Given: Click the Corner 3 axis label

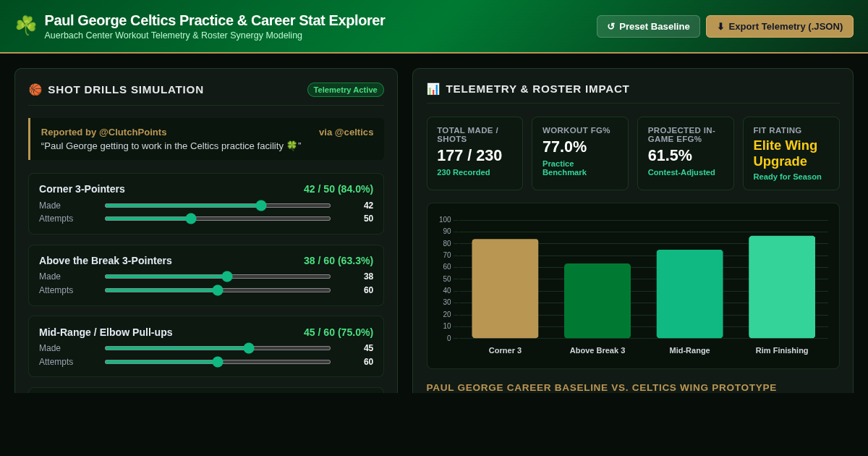Looking at the screenshot, I should (x=505, y=350).
